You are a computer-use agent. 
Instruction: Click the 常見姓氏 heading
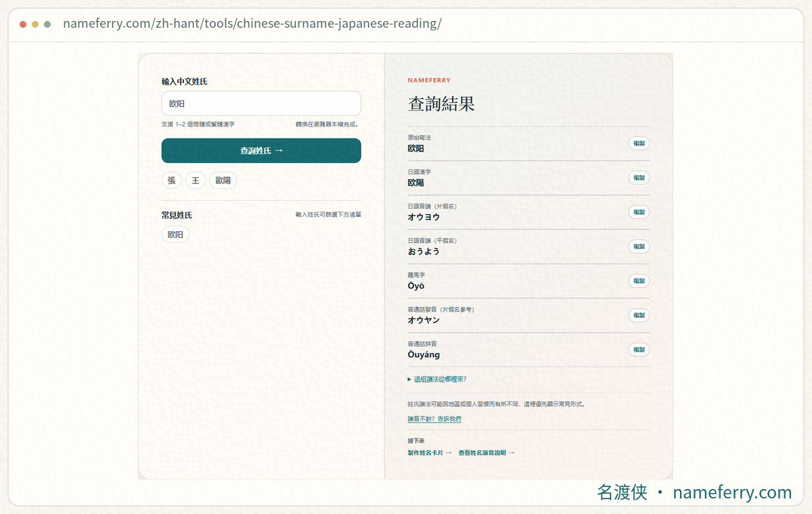click(x=177, y=215)
